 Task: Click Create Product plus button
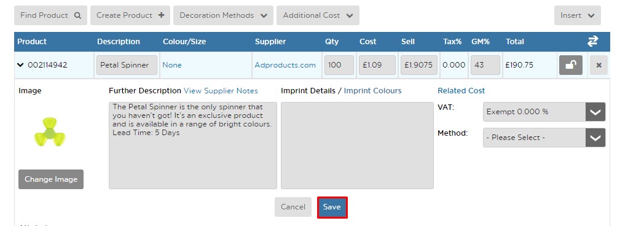[x=130, y=15]
